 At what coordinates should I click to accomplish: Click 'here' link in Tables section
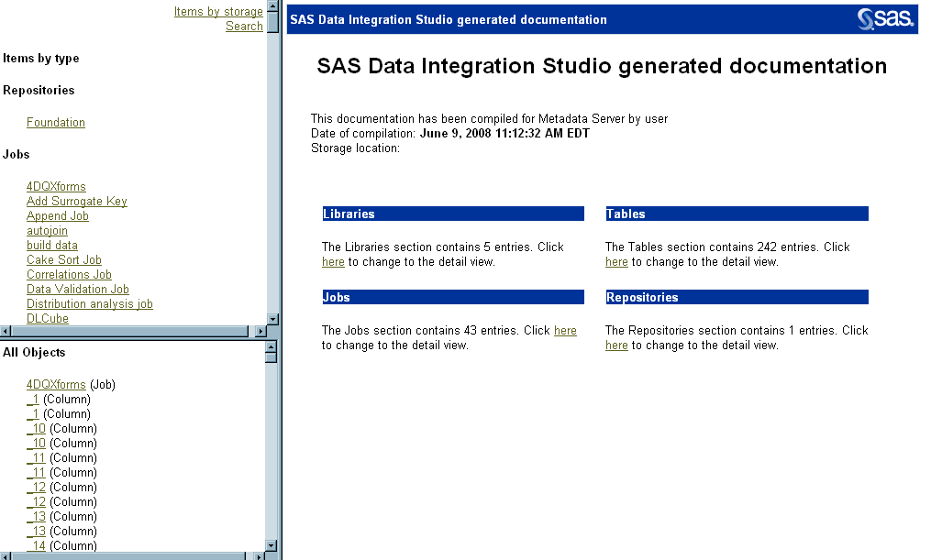pos(616,262)
